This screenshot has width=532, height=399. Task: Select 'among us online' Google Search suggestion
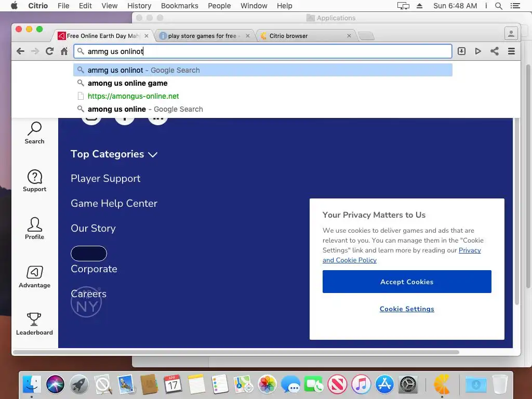[x=262, y=109]
